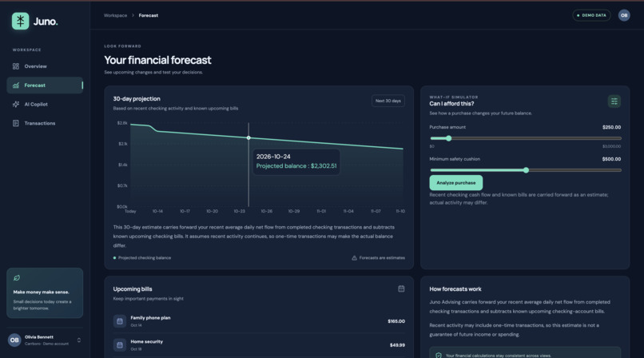The height and width of the screenshot is (358, 644).
Task: Open AI Copilot from the sidebar
Action: click(45, 104)
